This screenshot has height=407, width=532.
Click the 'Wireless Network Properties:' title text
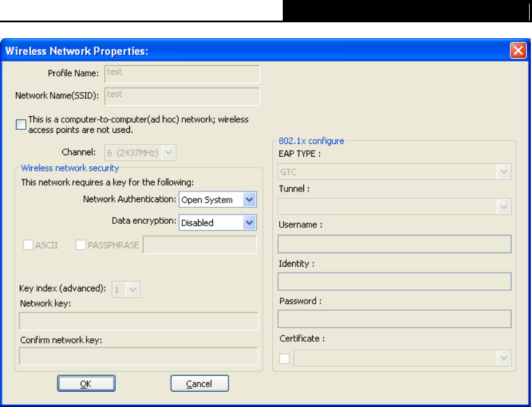[x=76, y=51]
